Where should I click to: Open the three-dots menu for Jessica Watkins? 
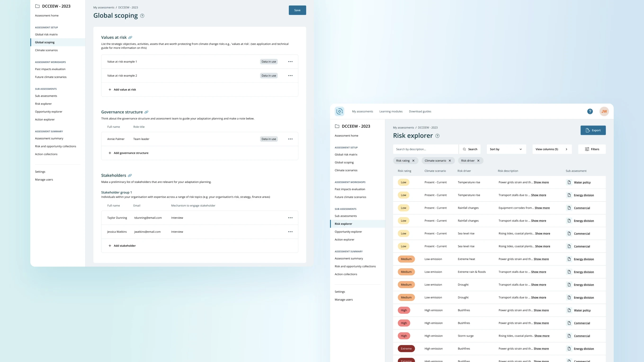(290, 232)
